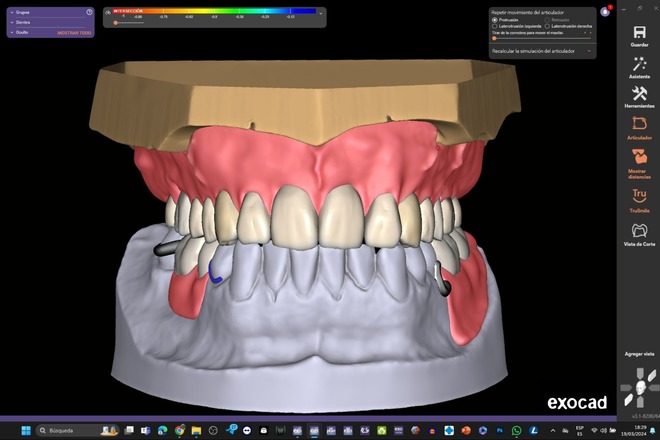This screenshot has width=660, height=440.
Task: Select the Laterotrusión derecha radio button
Action: [546, 26]
